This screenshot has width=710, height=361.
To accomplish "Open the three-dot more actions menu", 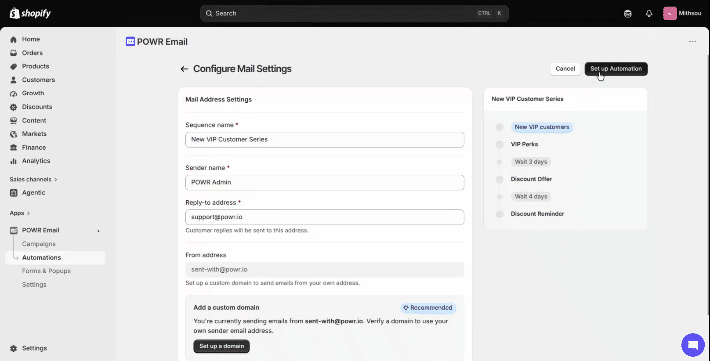I will click(x=692, y=41).
